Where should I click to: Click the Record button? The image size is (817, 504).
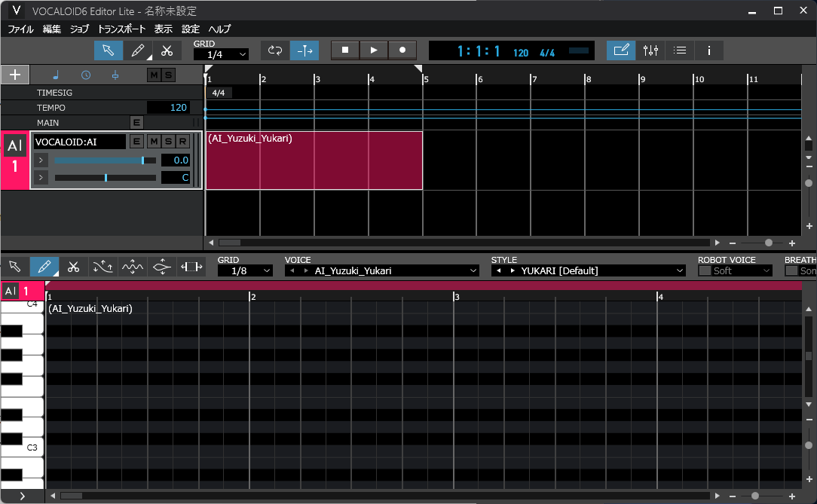click(402, 50)
